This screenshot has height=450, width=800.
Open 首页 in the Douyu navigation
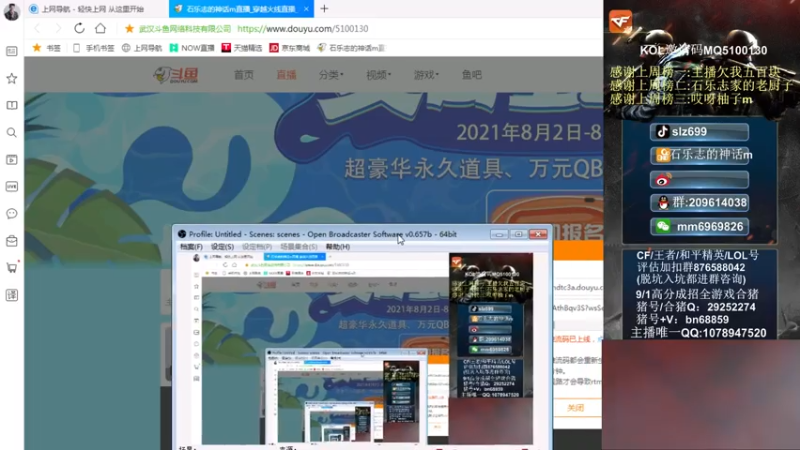point(243,75)
